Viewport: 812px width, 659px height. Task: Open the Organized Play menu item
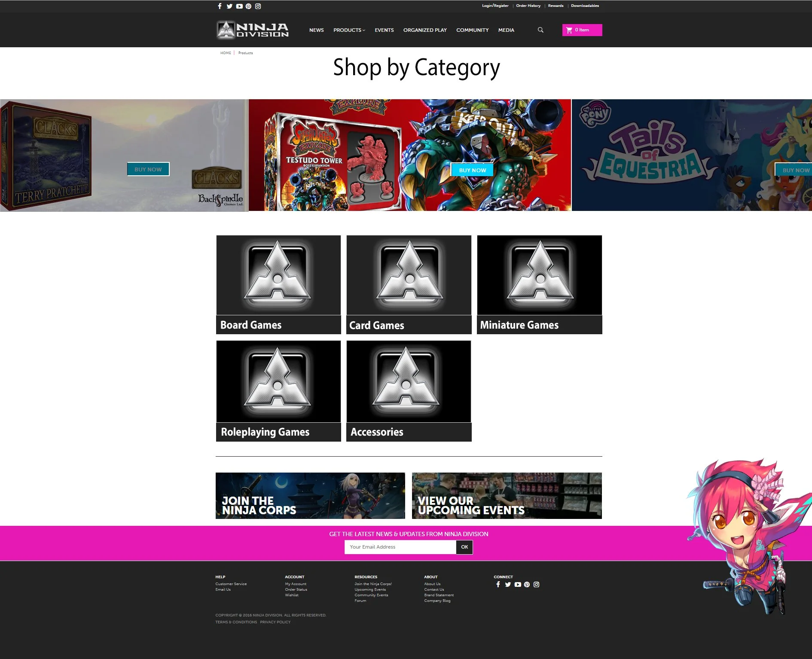tap(425, 30)
